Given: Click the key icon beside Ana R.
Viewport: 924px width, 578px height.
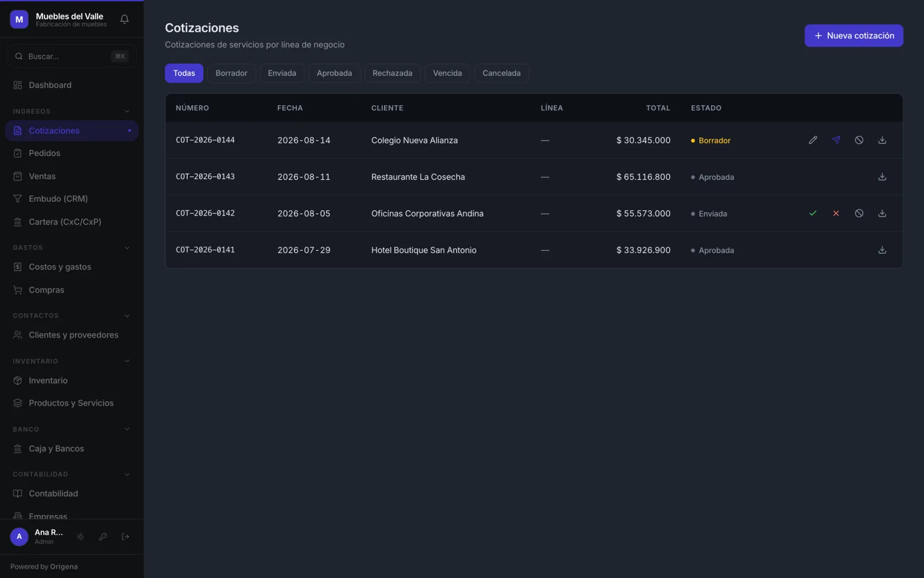Looking at the screenshot, I should click(x=103, y=536).
